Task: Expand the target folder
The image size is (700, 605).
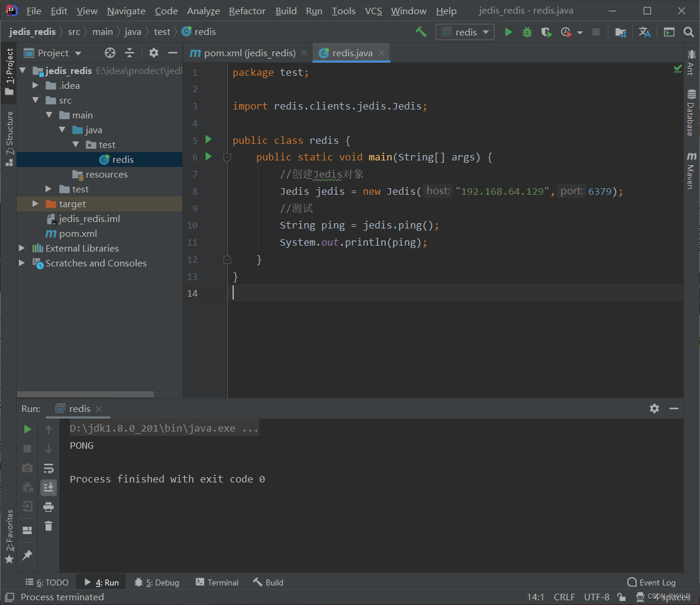Action: tap(36, 204)
